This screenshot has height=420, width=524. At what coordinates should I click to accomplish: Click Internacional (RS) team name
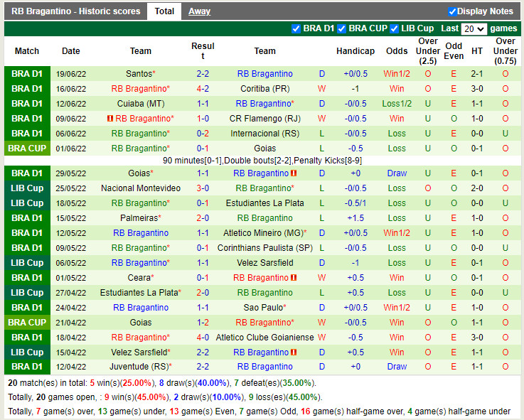[265, 134]
